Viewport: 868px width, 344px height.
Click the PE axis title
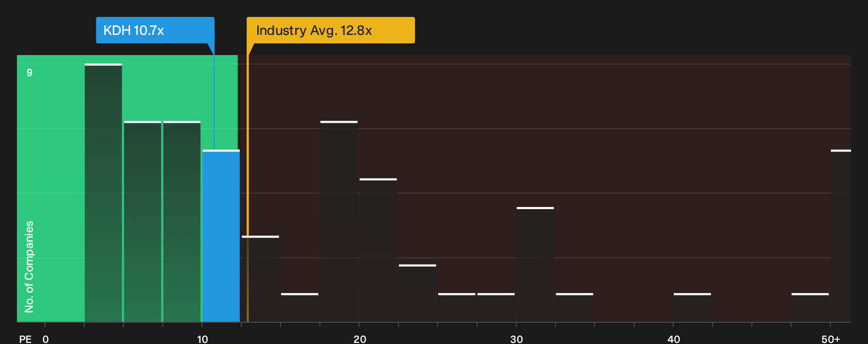tap(25, 339)
